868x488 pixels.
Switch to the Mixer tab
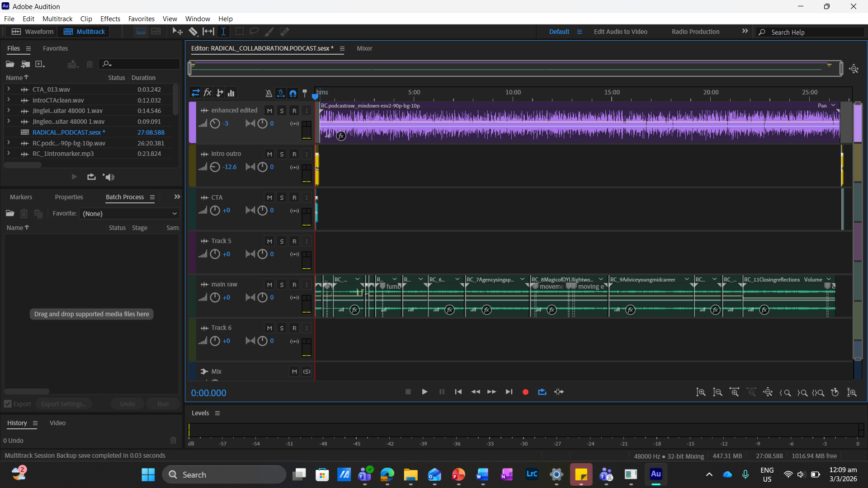pos(364,48)
